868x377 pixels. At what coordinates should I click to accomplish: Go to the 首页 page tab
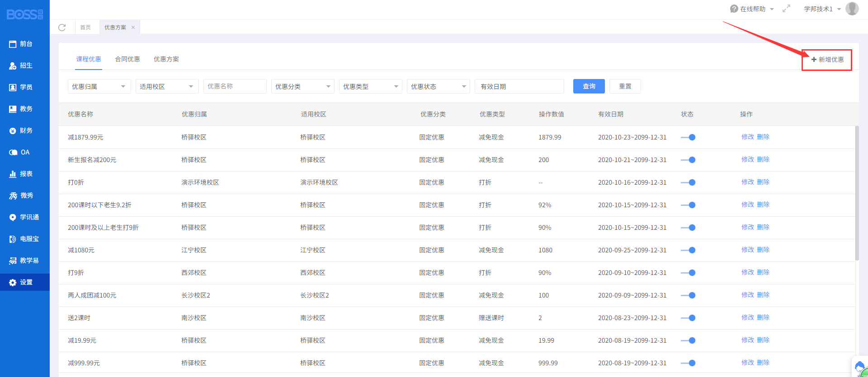pos(85,28)
